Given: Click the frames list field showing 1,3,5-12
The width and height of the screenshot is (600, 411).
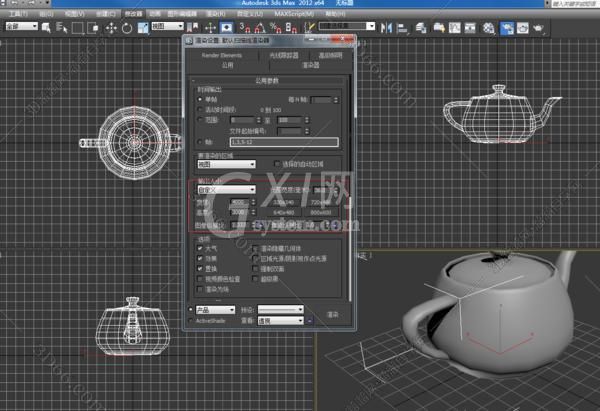Looking at the screenshot, I should (x=284, y=142).
